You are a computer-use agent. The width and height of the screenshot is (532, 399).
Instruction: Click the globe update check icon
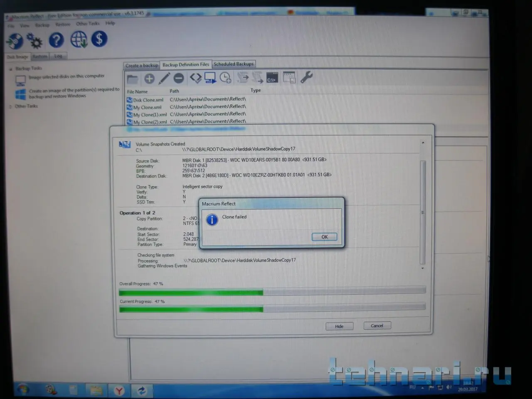(x=79, y=40)
